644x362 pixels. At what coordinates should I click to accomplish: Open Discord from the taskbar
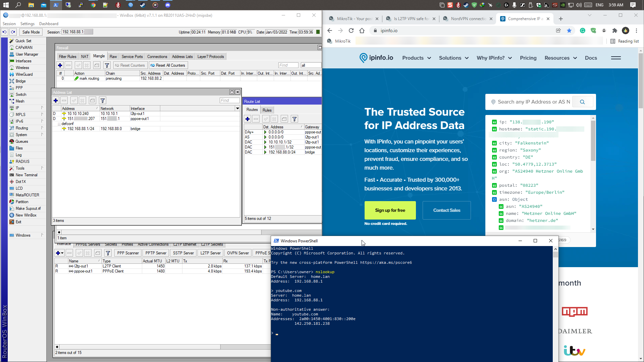(x=168, y=5)
